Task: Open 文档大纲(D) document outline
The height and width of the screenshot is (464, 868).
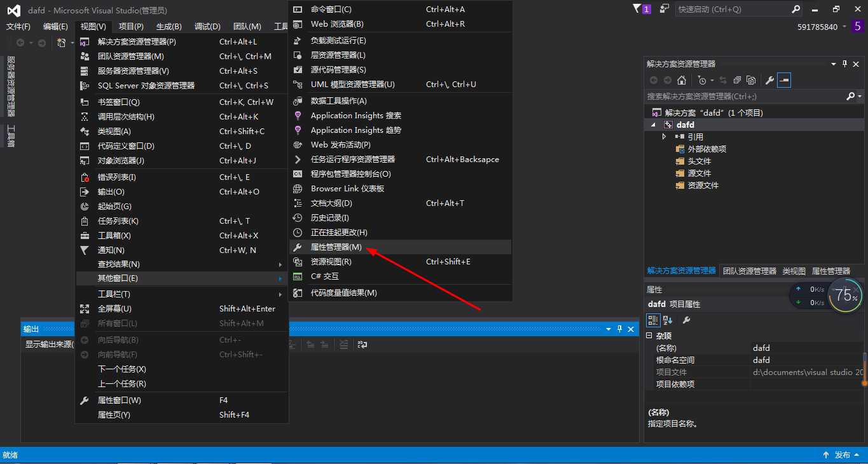Action: point(401,203)
